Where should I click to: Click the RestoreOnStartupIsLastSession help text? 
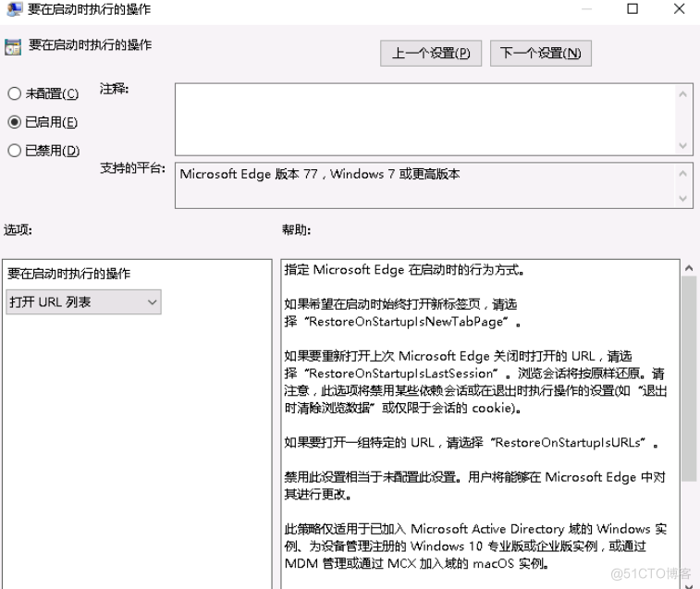pos(401,374)
